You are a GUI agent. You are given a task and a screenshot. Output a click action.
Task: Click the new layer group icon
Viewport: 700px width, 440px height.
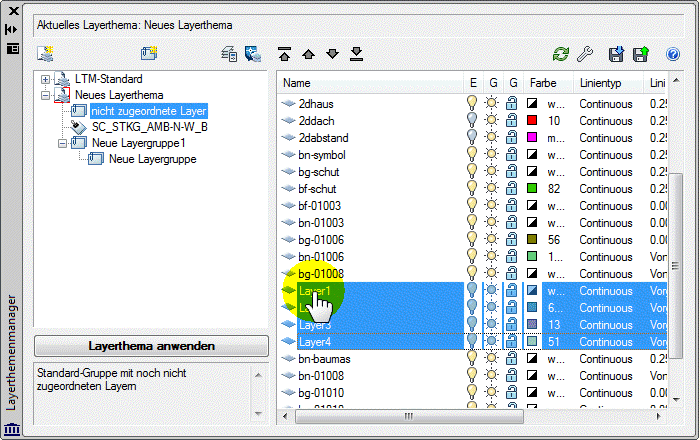tap(149, 54)
